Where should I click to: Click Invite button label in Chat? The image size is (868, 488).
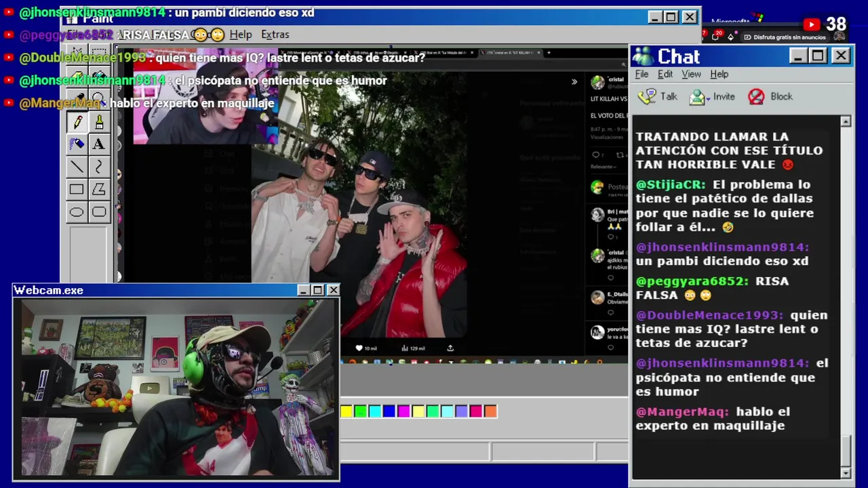tap(724, 96)
